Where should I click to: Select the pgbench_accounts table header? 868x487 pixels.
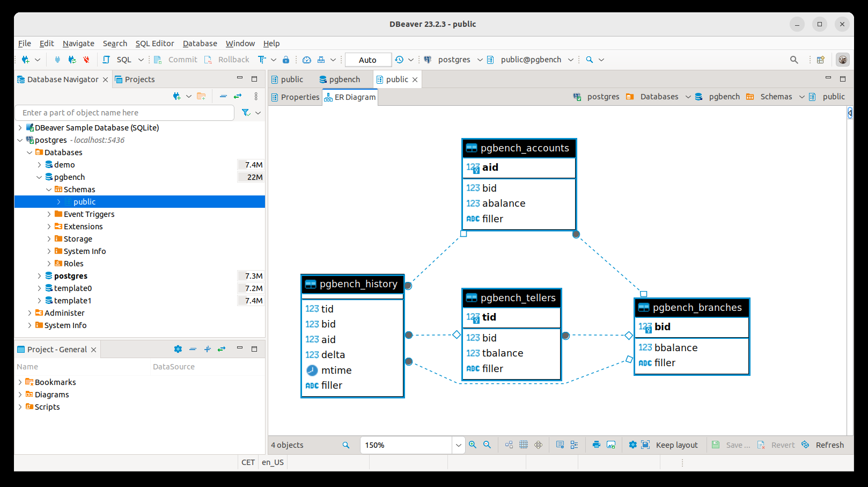(x=519, y=148)
